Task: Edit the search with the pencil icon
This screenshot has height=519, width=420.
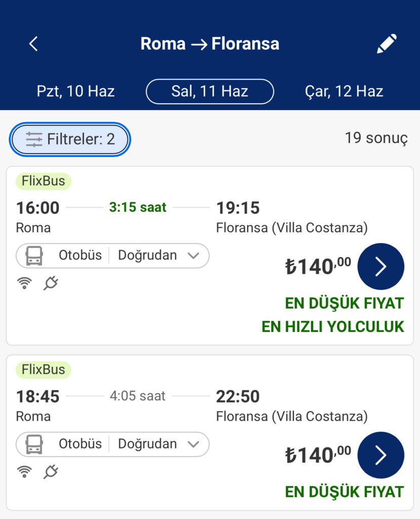Action: coord(387,44)
